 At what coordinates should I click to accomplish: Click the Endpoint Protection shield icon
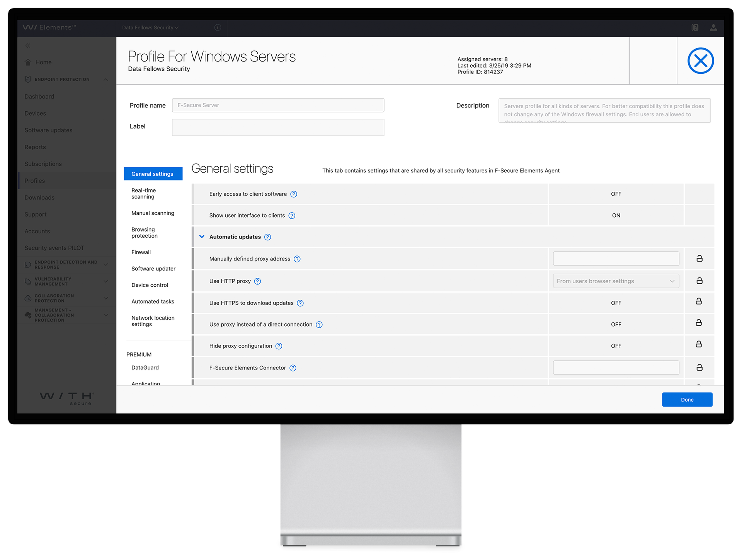tap(28, 79)
